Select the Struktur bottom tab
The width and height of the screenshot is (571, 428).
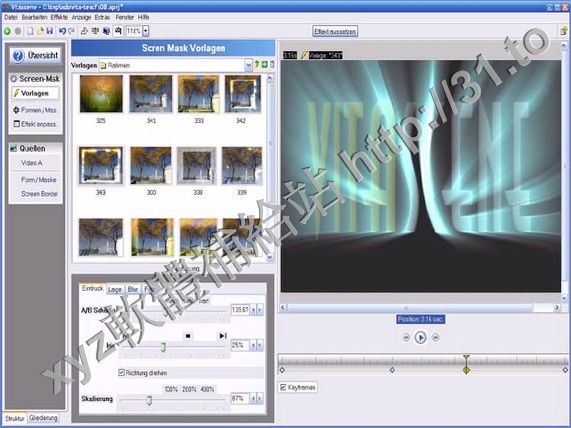(15, 418)
